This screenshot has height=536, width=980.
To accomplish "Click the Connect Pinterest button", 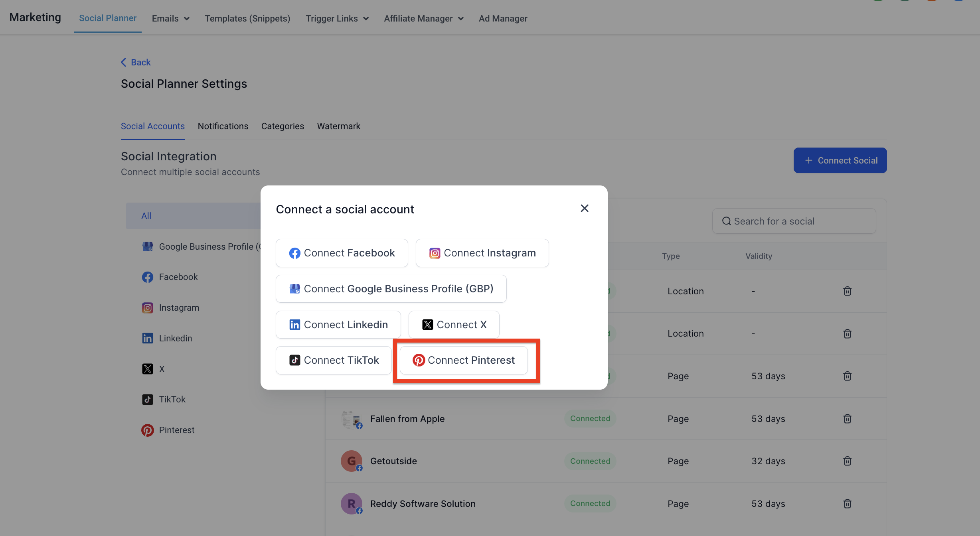I will [464, 360].
